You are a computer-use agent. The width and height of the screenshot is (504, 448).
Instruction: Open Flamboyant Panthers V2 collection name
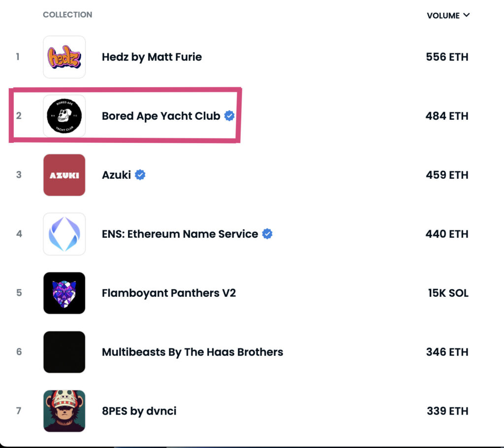pos(169,293)
